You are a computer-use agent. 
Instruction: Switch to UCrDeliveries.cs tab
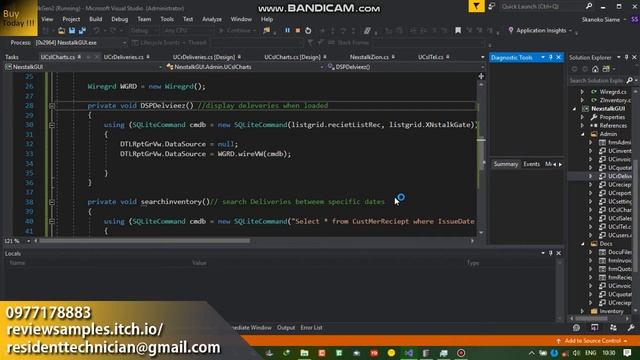(x=124, y=57)
